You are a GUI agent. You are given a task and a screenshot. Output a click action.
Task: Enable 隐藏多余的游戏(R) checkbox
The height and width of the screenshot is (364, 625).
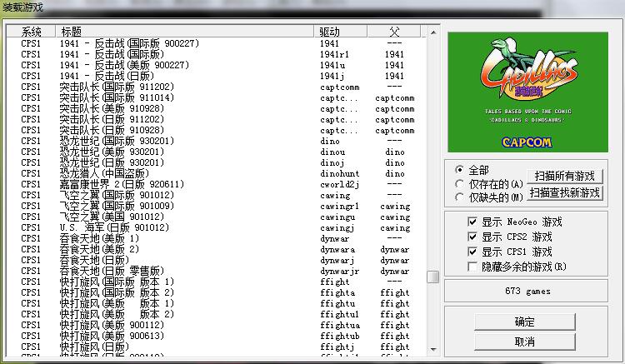473,267
